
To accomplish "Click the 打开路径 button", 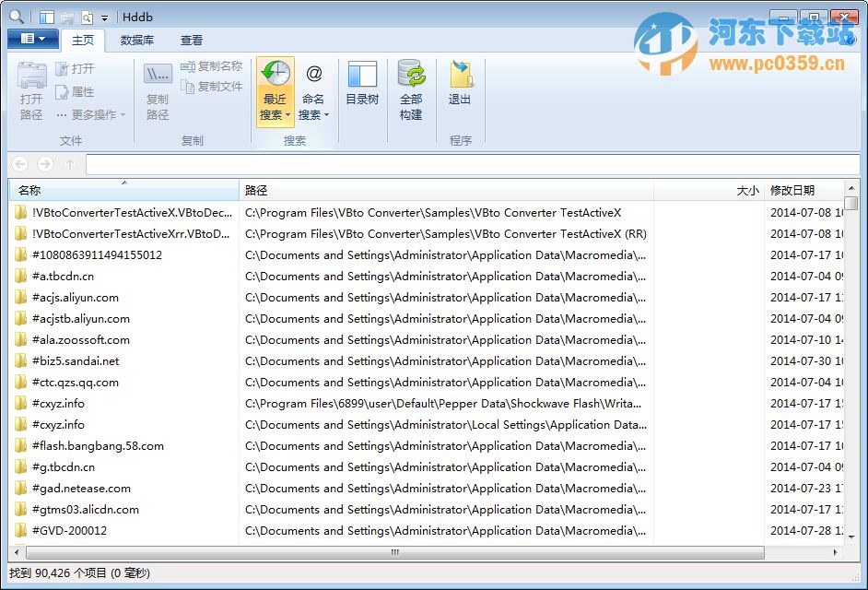I will click(x=31, y=91).
